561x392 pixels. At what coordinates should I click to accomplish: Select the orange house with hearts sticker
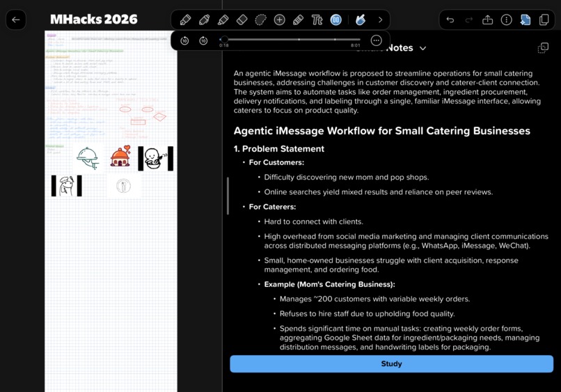coord(120,156)
